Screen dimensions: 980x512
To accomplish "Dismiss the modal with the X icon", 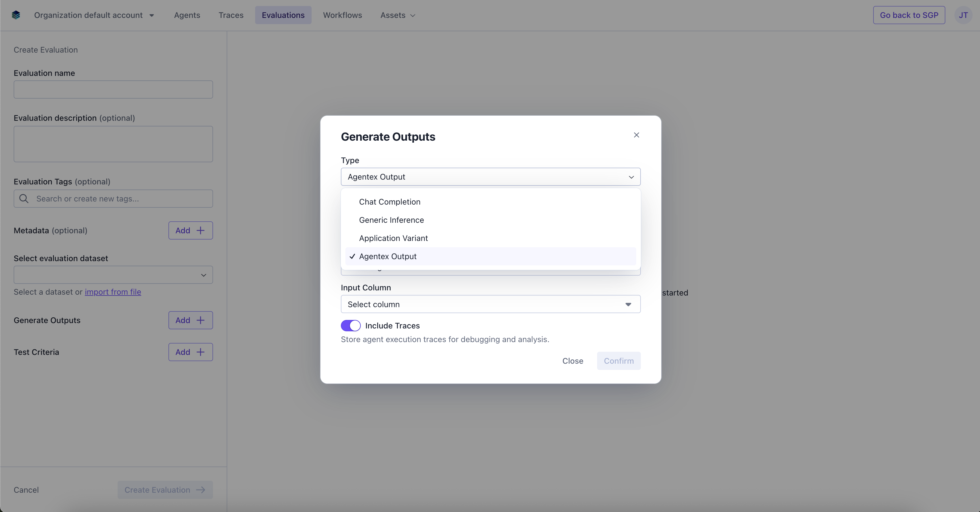I will (x=637, y=135).
